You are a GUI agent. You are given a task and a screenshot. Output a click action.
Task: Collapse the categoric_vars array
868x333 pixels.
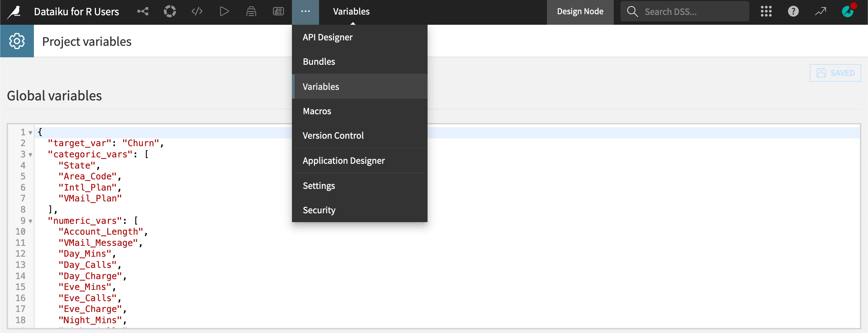tap(31, 155)
